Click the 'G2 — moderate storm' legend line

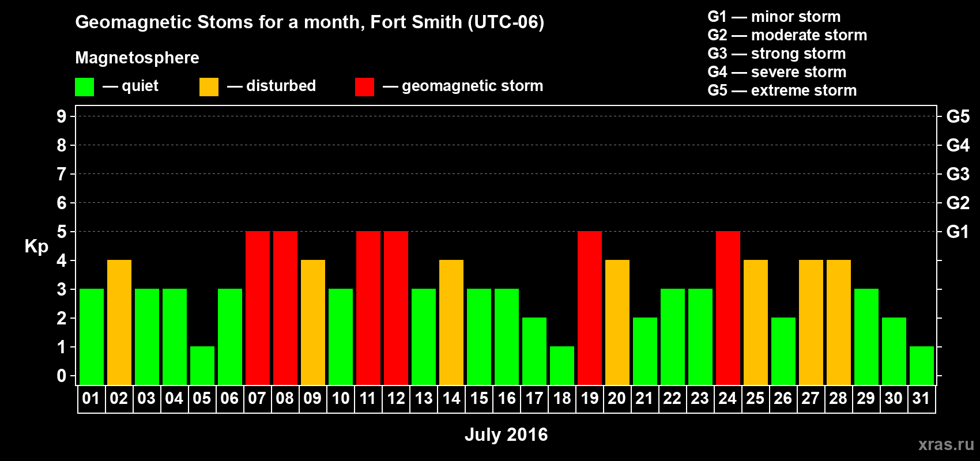[x=787, y=35]
